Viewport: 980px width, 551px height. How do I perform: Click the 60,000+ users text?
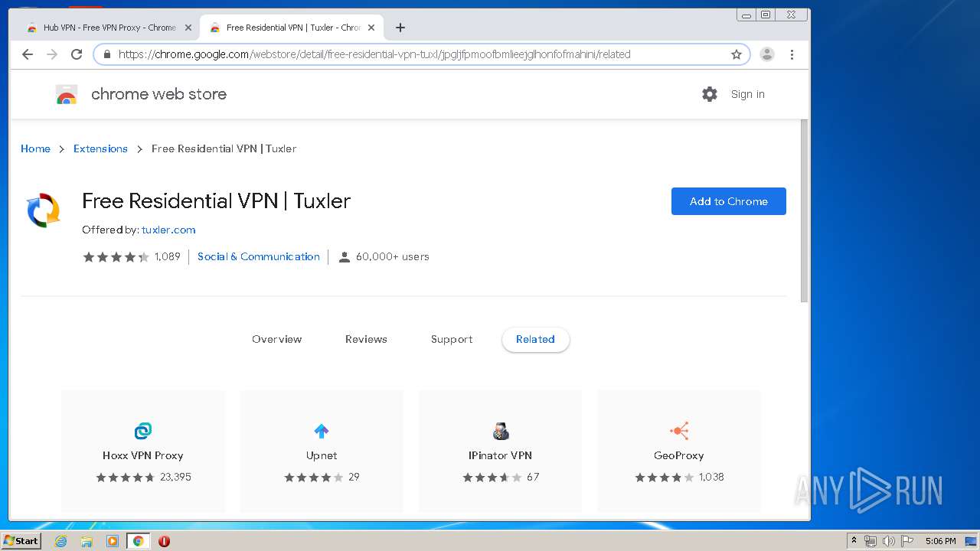coord(393,257)
